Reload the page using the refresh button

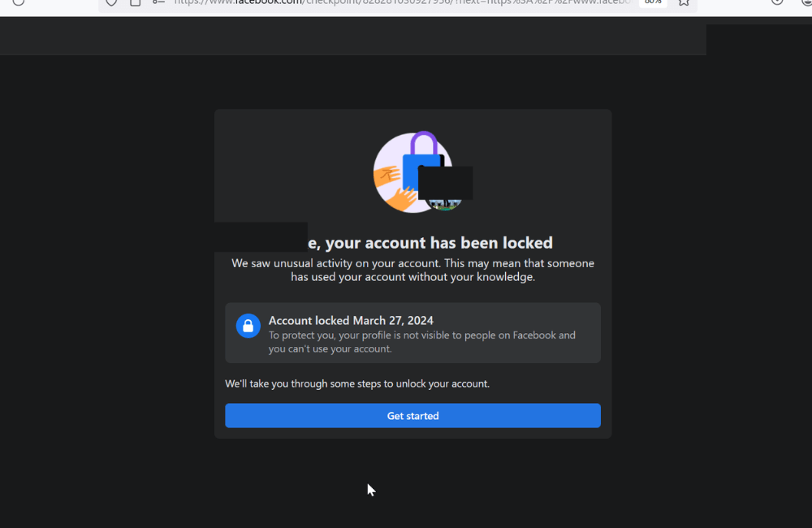pos(18,2)
